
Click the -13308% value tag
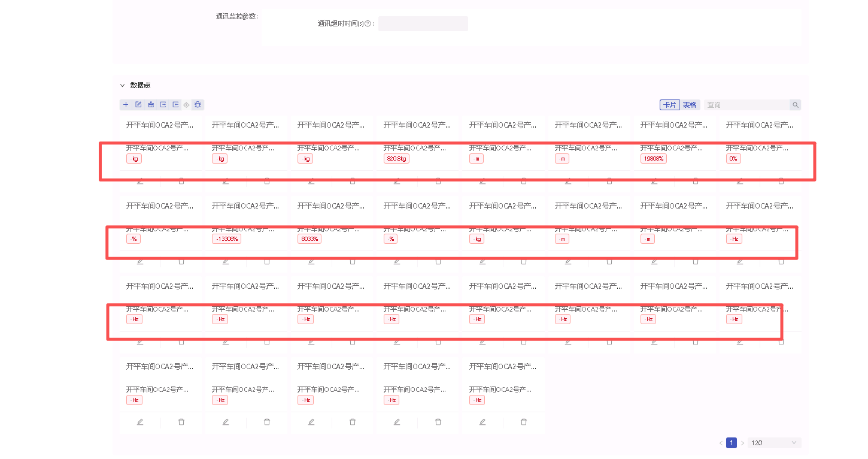click(227, 239)
